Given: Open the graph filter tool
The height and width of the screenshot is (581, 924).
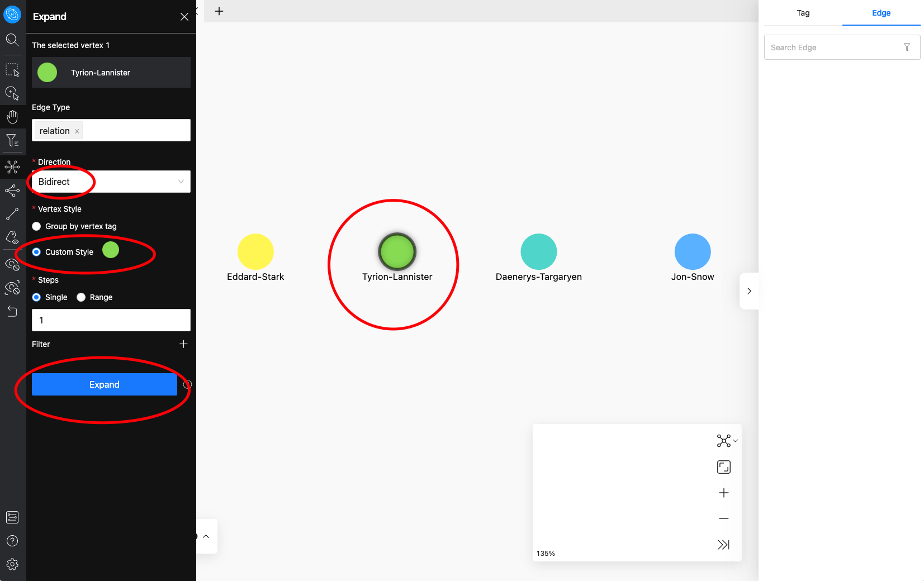Looking at the screenshot, I should point(12,140).
